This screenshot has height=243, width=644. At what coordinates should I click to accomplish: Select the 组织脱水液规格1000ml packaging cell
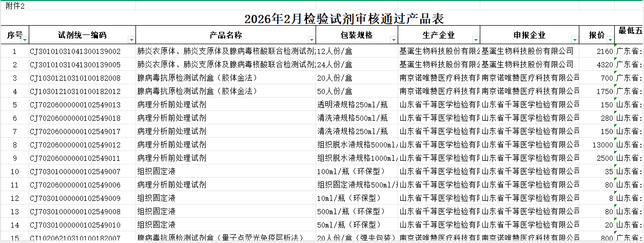[x=357, y=158]
